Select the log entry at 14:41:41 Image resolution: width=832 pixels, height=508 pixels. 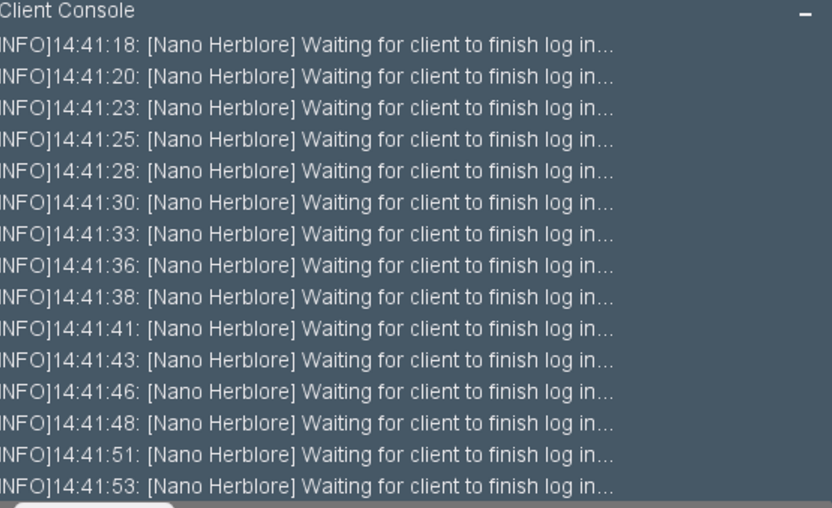coord(307,329)
